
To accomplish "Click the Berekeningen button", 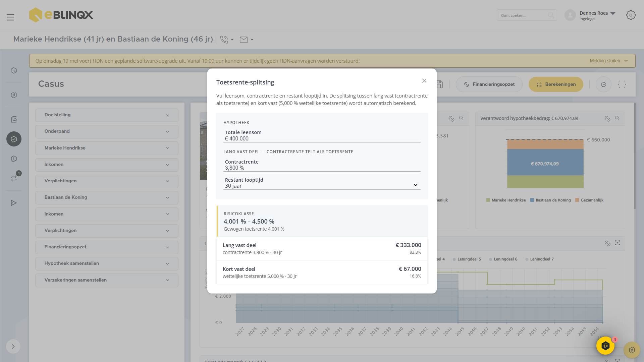I will (556, 84).
